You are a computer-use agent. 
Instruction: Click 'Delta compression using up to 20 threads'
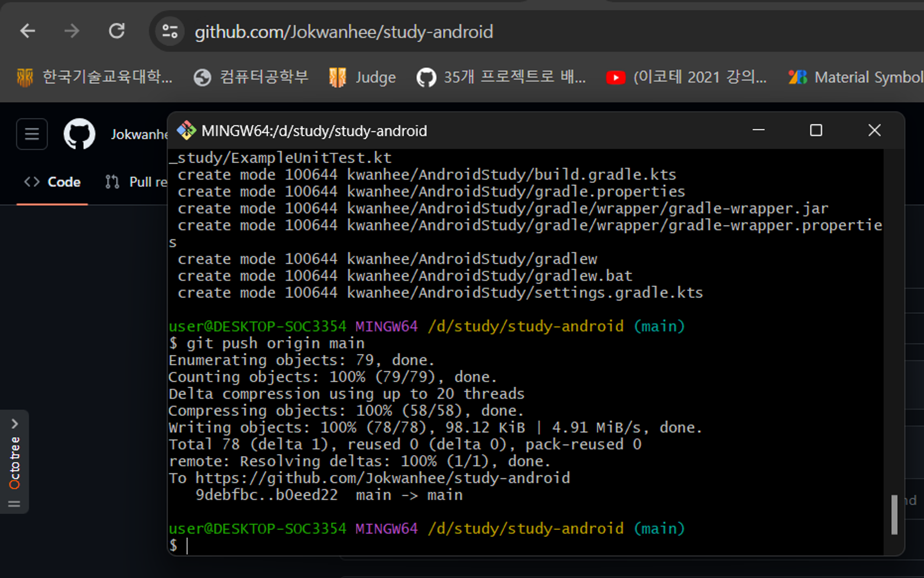(x=346, y=394)
